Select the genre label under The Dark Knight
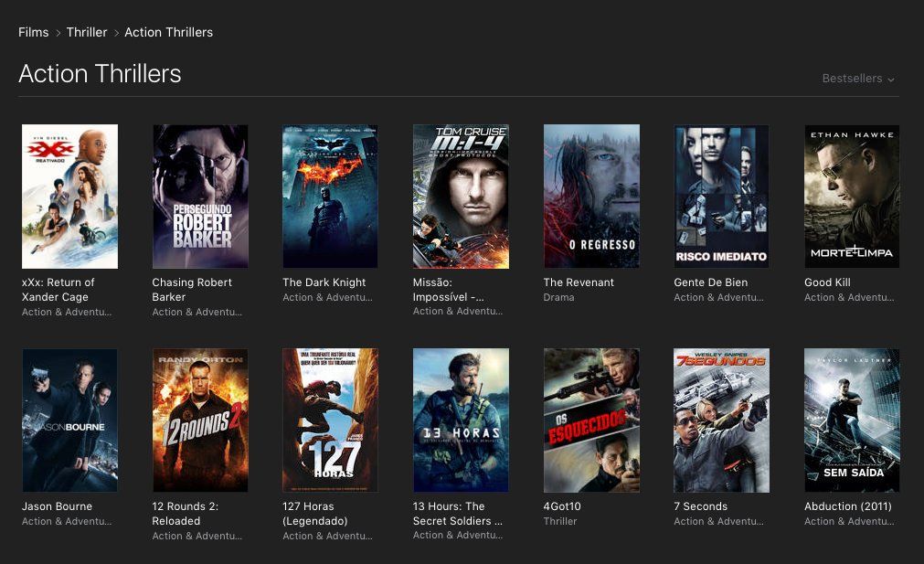924x564 pixels. pyautogui.click(x=327, y=298)
